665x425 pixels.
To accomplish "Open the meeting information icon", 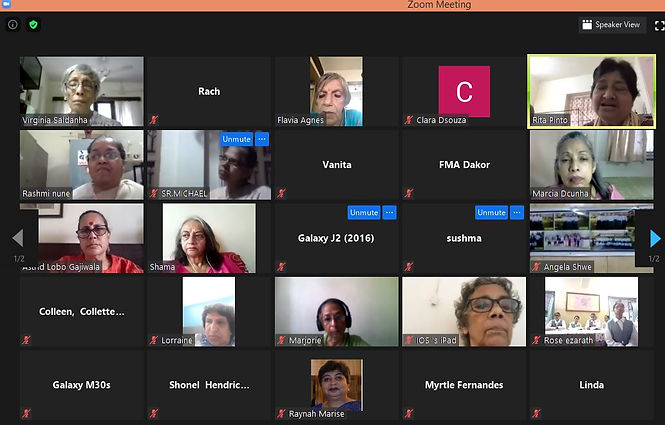I will click(13, 25).
